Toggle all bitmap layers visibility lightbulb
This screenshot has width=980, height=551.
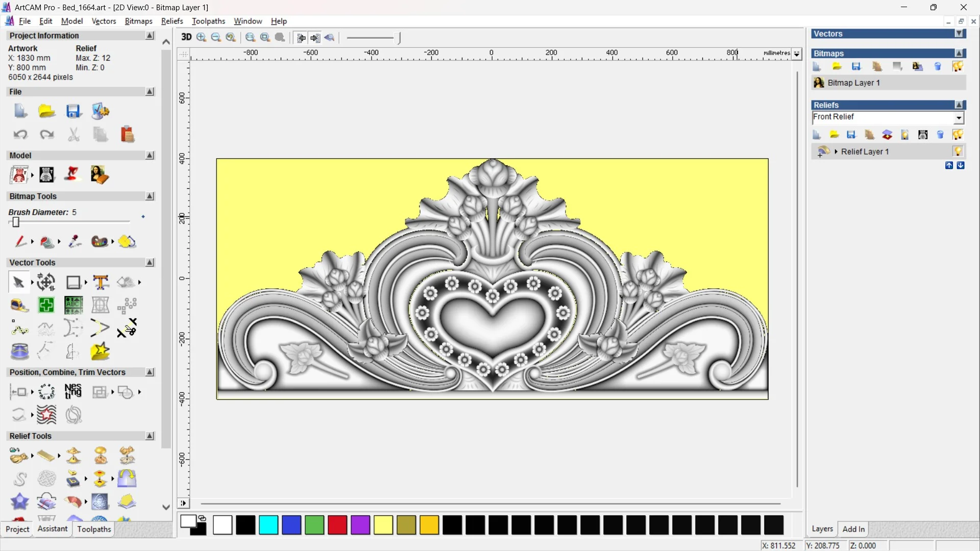point(958,67)
